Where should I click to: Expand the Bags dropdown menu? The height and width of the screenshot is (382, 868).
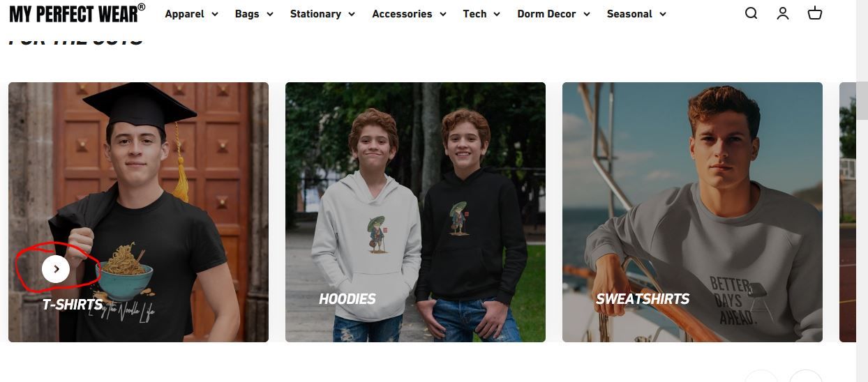(x=254, y=14)
